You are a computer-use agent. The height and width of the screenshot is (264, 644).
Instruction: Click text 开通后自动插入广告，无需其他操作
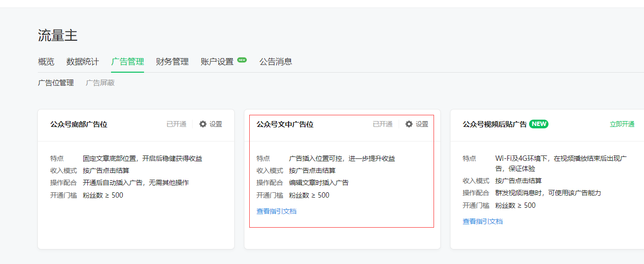point(136,183)
